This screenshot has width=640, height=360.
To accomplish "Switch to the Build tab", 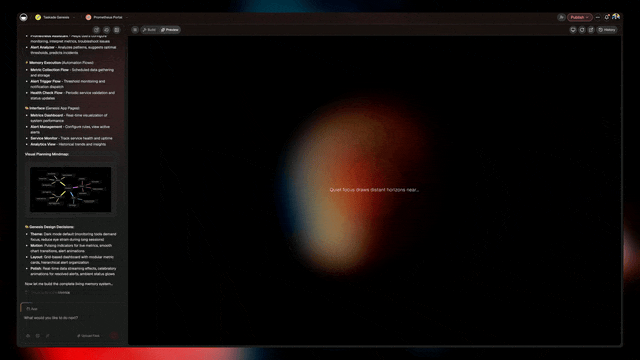I will pyautogui.click(x=149, y=30).
